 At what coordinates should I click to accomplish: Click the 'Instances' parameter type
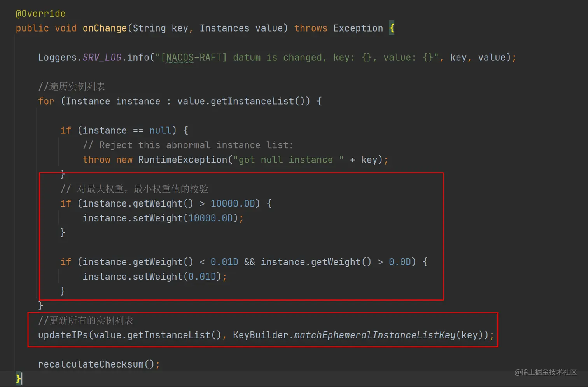(x=224, y=28)
